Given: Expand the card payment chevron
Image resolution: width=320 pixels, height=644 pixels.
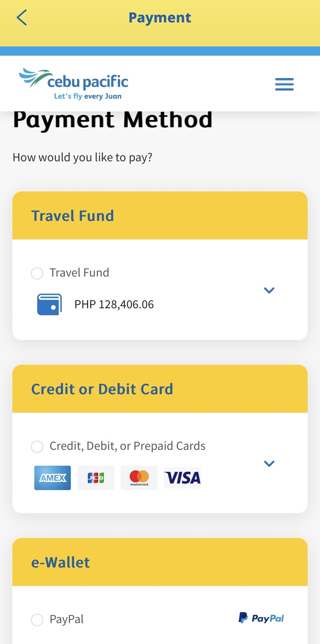Looking at the screenshot, I should (269, 463).
